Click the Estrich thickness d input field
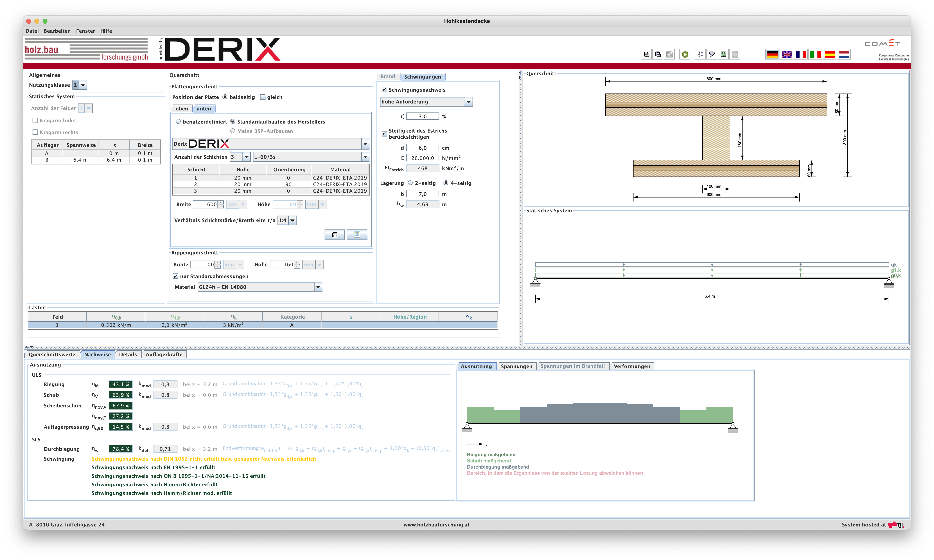 pyautogui.click(x=422, y=148)
